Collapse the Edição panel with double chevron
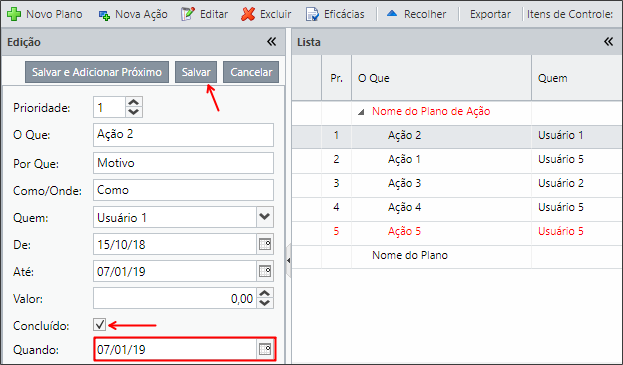Screen dimensions: 623x365 tap(271, 41)
